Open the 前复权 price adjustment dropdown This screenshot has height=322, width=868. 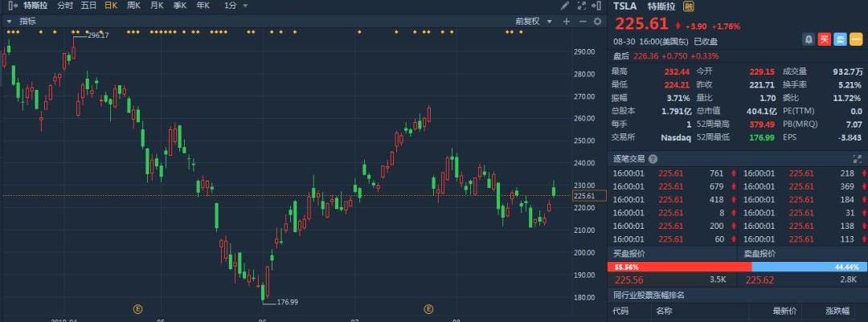pos(534,22)
